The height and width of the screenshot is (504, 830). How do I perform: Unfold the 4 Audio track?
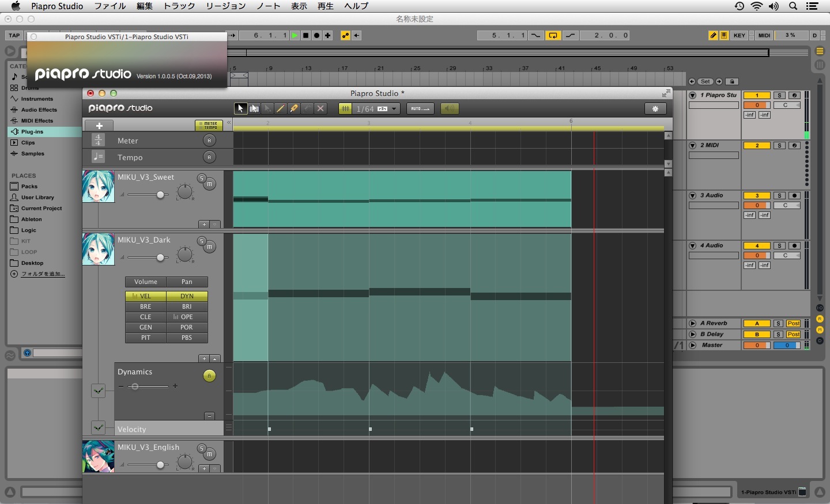pos(693,245)
